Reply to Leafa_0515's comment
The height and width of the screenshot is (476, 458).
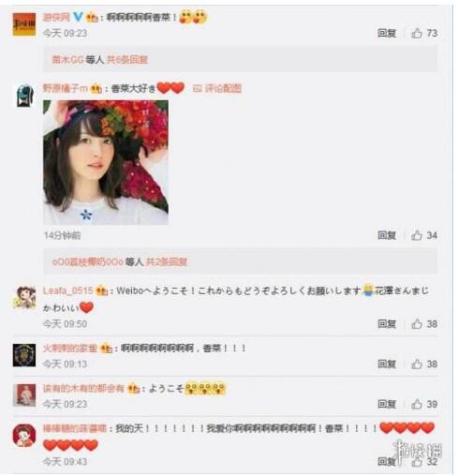tap(387, 324)
